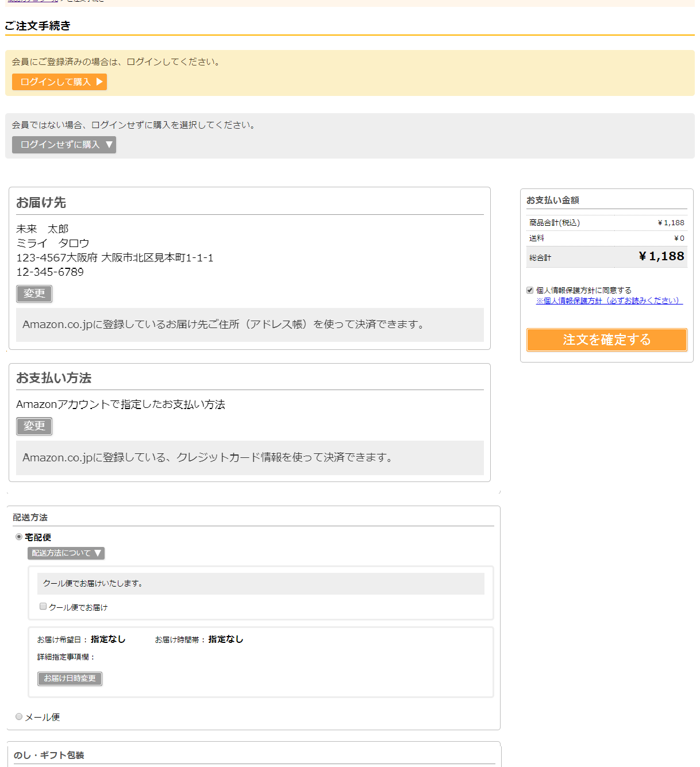This screenshot has height=767, width=700.
Task: Expand the 配送方法について dropdown
Action: click(x=66, y=553)
